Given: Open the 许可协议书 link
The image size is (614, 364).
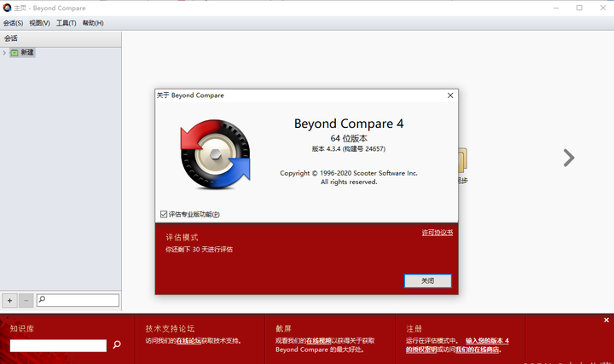Looking at the screenshot, I should pos(437,233).
